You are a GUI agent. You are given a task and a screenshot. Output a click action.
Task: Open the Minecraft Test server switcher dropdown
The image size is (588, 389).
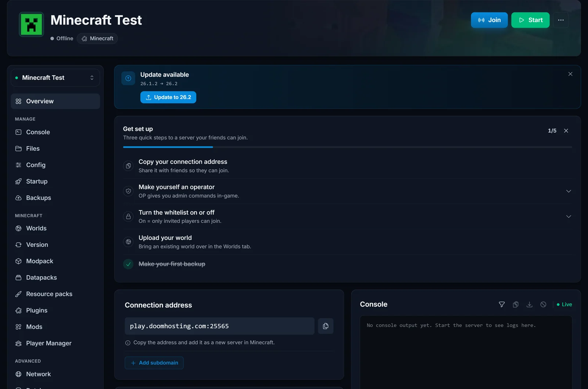(x=55, y=78)
